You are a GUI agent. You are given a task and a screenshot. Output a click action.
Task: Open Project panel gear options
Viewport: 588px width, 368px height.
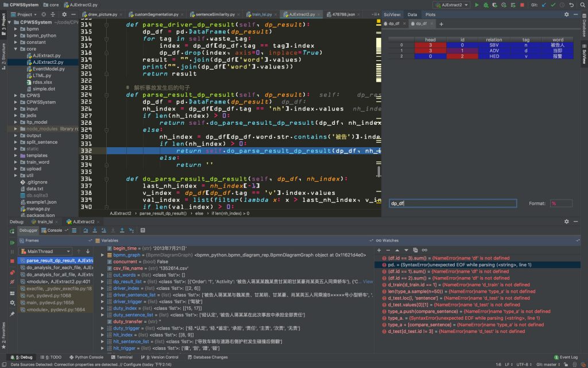point(64,14)
